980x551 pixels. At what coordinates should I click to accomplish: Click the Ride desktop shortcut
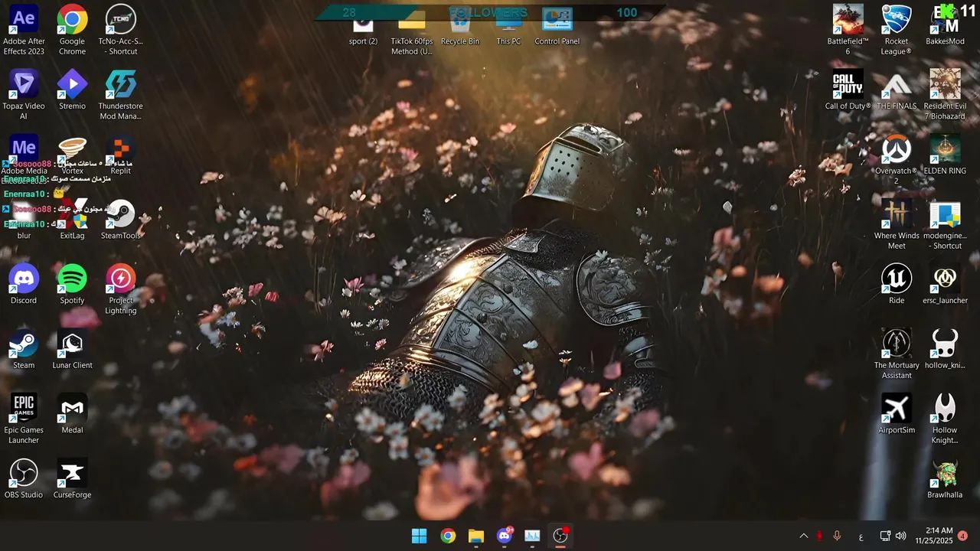[x=897, y=285]
